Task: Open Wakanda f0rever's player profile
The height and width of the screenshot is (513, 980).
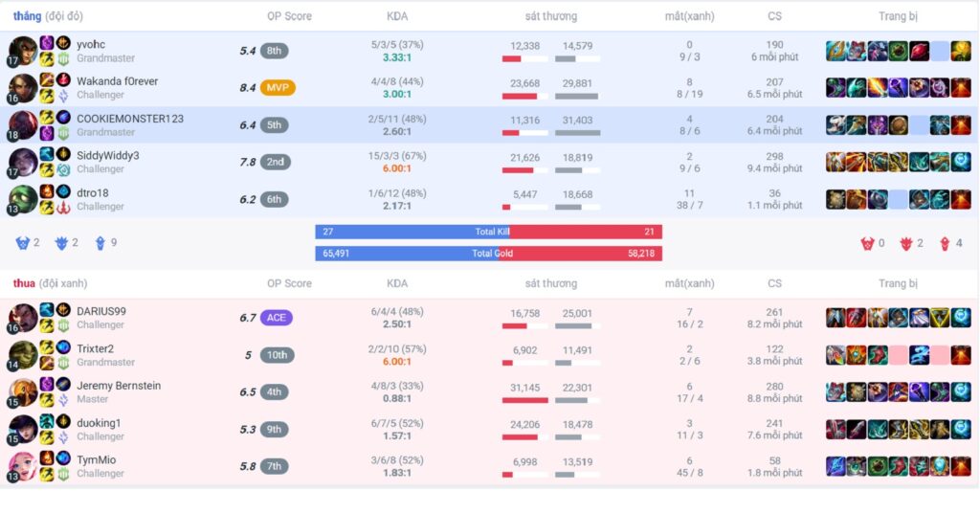Action: [117, 81]
